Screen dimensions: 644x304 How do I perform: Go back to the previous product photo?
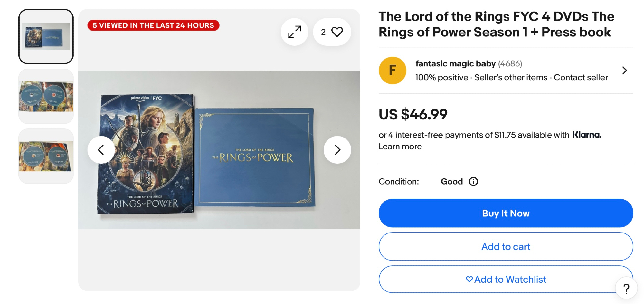(101, 150)
